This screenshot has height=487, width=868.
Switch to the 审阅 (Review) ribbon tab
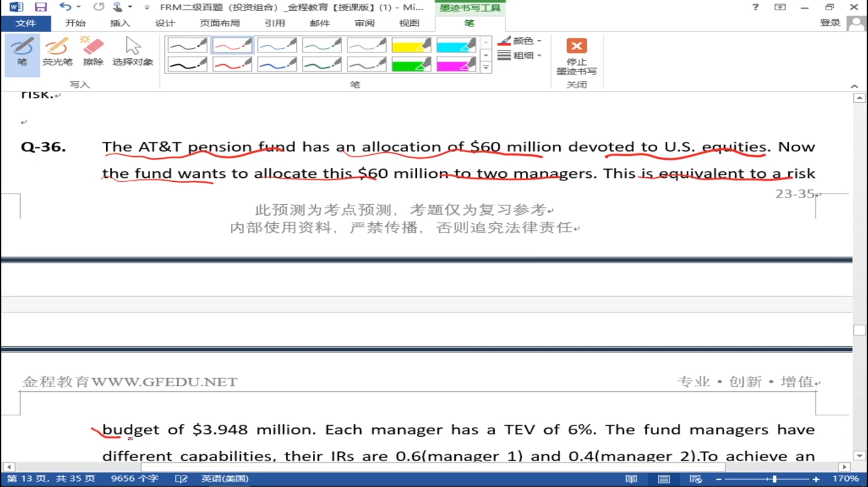click(x=364, y=23)
